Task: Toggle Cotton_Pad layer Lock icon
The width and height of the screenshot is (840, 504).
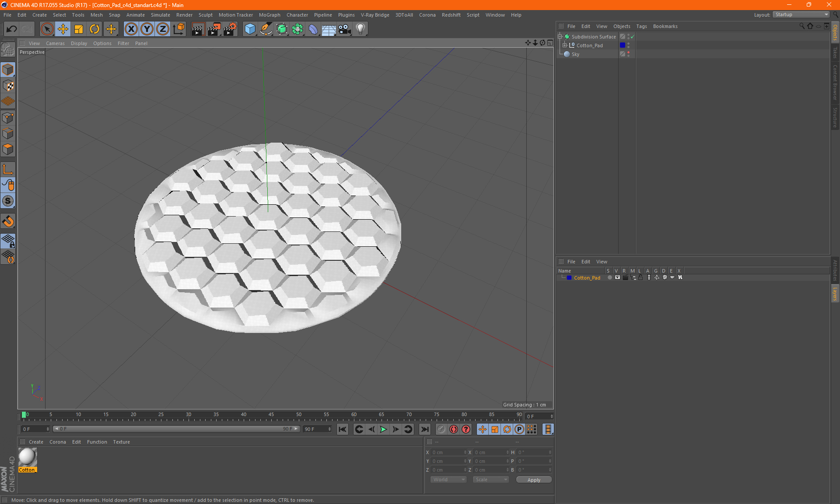Action: coord(640,277)
